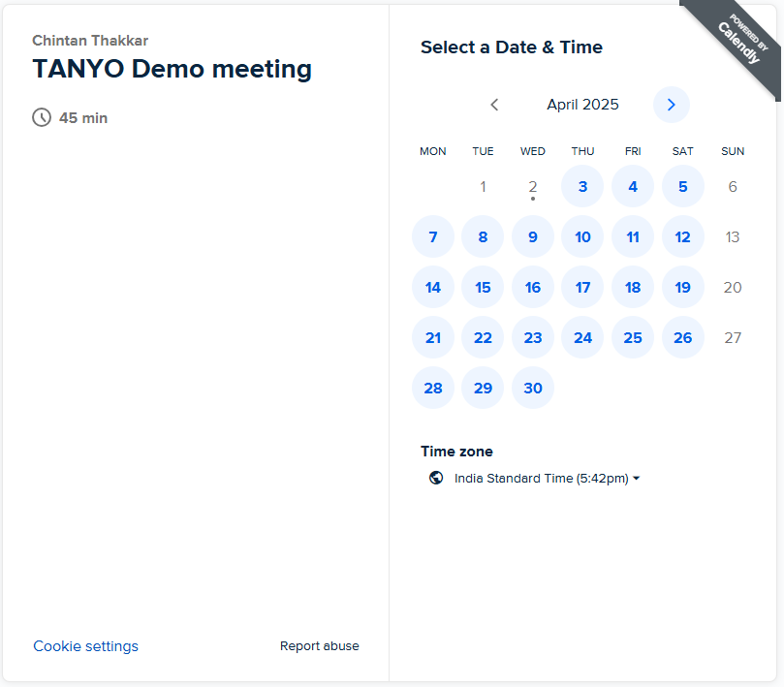This screenshot has width=784, height=687.
Task: Select April 26 on the calendar
Action: pyautogui.click(x=682, y=338)
